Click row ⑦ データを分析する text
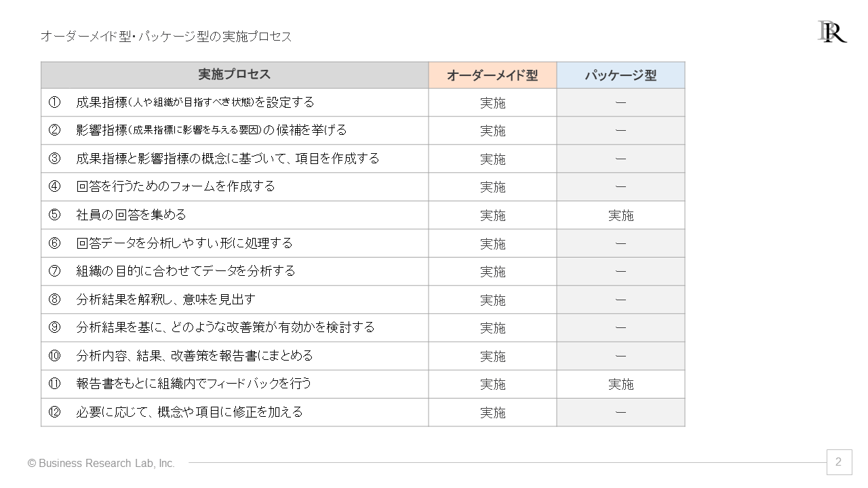This screenshot has width=868, height=488. coord(186,271)
